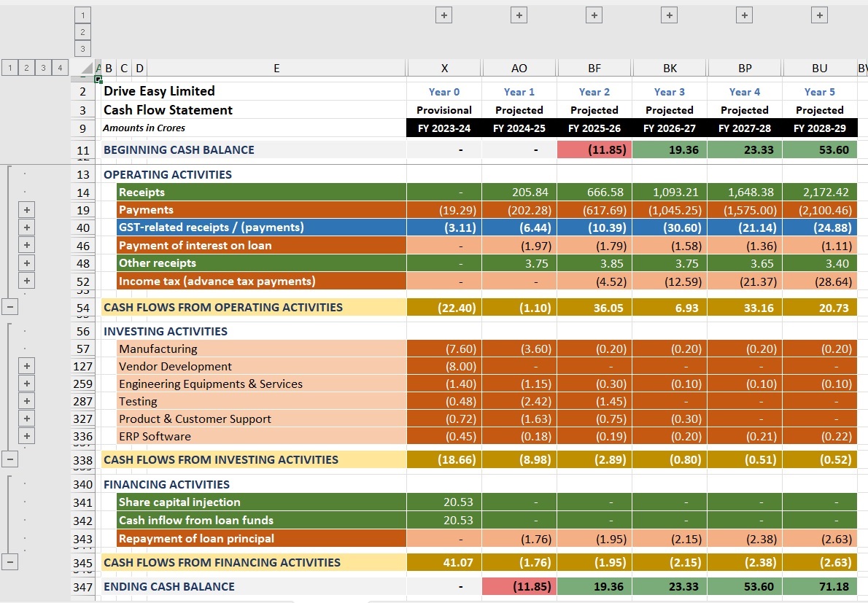868x603 pixels.
Task: Select row header 347
Action: click(x=83, y=587)
